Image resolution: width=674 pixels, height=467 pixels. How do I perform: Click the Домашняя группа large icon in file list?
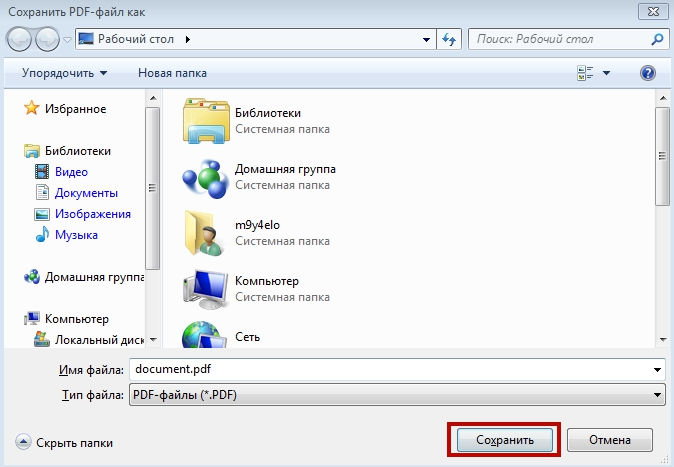(205, 178)
